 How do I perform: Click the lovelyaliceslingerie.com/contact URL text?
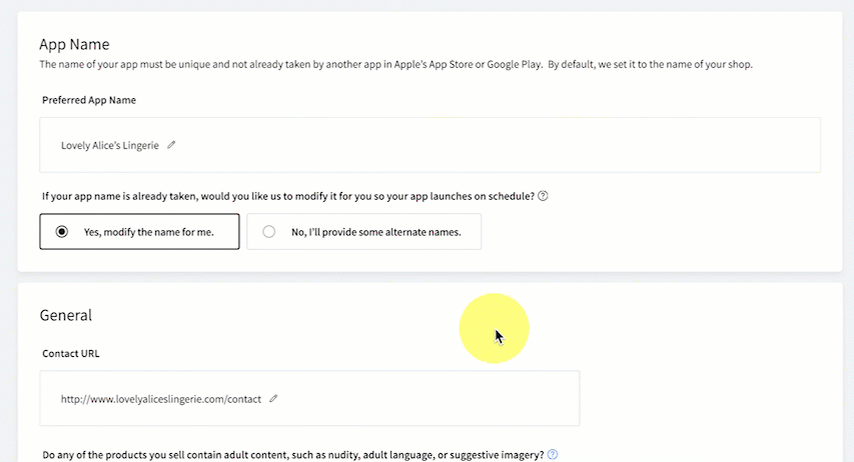(x=161, y=399)
